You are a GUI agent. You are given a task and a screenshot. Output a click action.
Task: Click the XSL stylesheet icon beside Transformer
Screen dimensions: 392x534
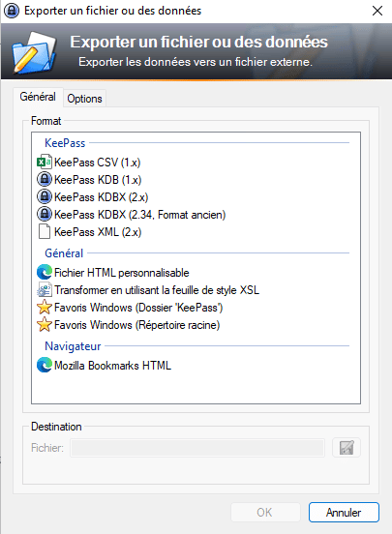[45, 290]
